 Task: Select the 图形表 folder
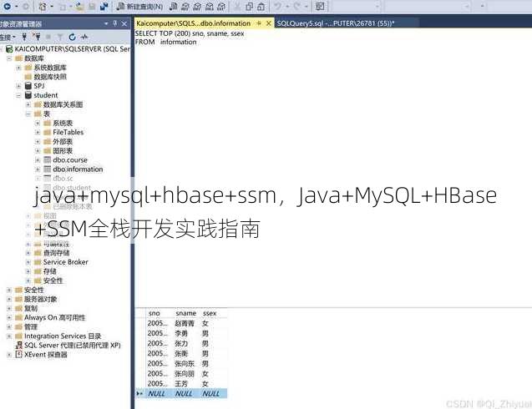63,150
